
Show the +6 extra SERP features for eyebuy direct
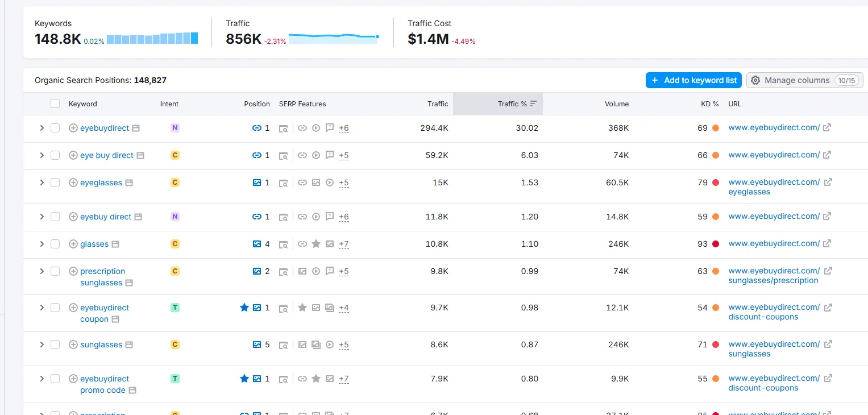(343, 217)
